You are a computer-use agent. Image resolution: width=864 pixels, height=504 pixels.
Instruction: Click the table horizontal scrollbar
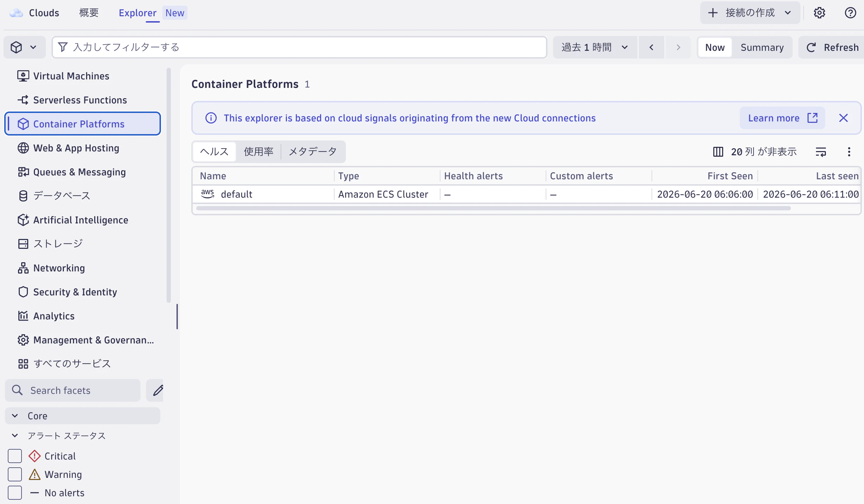point(493,208)
